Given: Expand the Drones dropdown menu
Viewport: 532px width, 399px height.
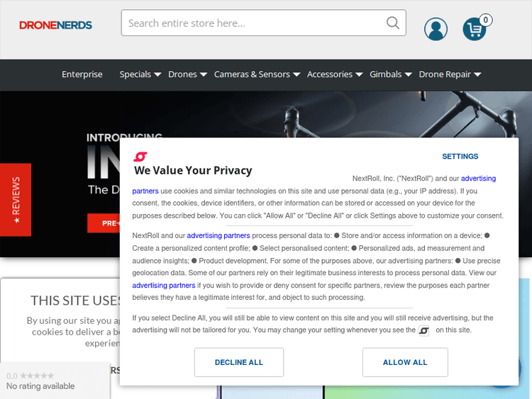Looking at the screenshot, I should click(187, 74).
